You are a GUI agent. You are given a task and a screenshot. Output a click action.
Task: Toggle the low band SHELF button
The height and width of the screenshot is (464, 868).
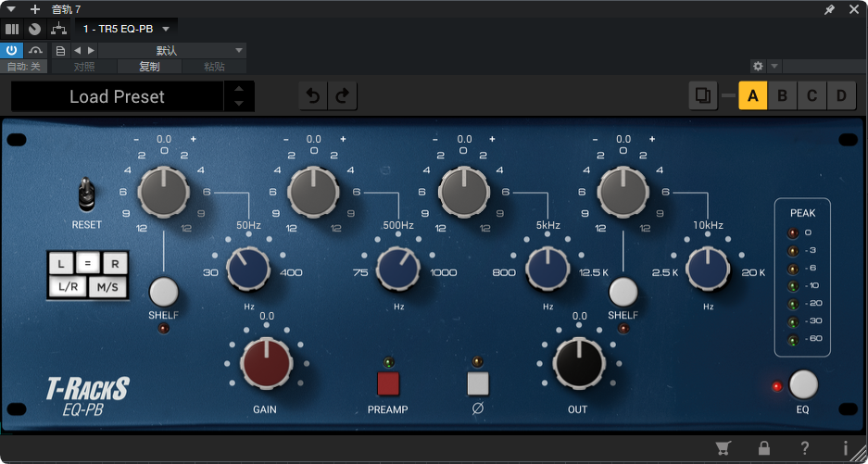(x=164, y=292)
